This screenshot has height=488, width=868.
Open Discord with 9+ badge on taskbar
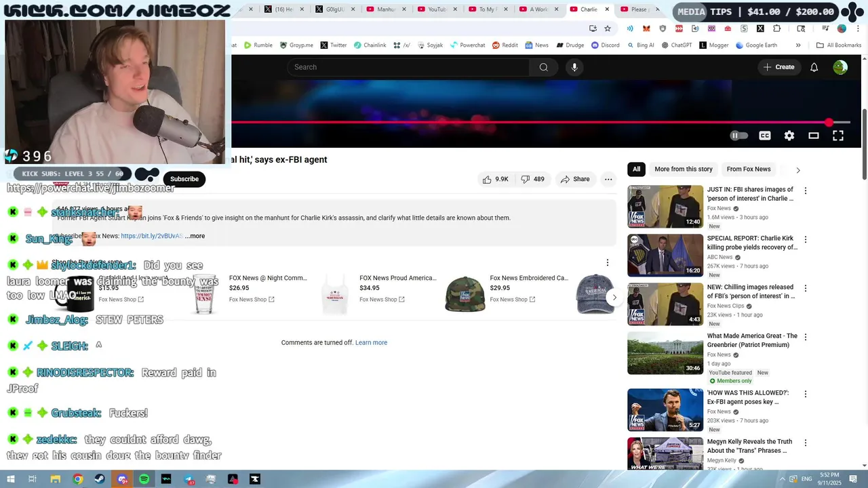click(x=122, y=479)
